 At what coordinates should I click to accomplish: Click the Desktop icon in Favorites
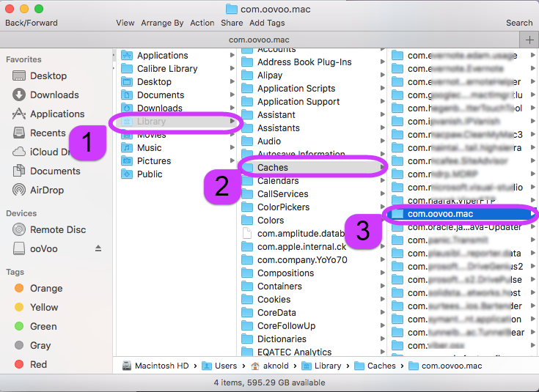19,75
